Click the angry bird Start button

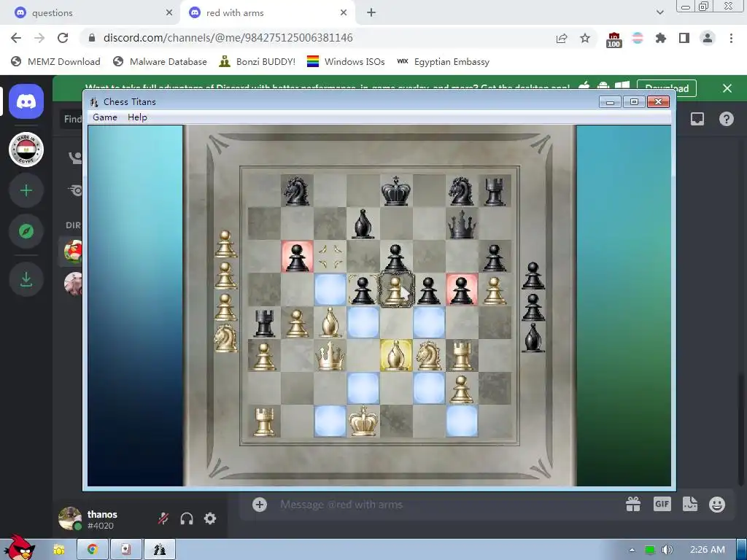pyautogui.click(x=19, y=548)
